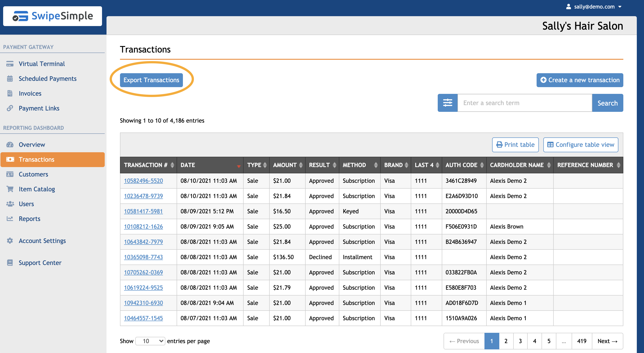Click the Invoices document icon
This screenshot has width=644, height=353.
pyautogui.click(x=10, y=93)
